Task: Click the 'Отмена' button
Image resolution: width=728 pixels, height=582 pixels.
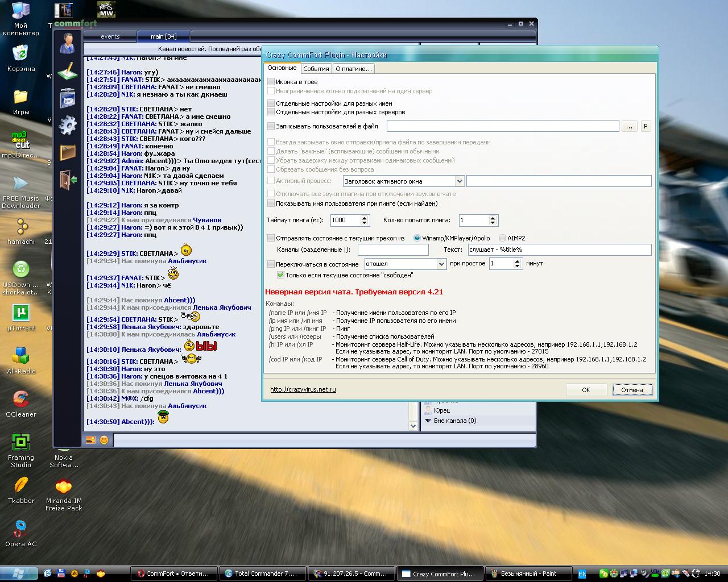Action: pos(632,390)
